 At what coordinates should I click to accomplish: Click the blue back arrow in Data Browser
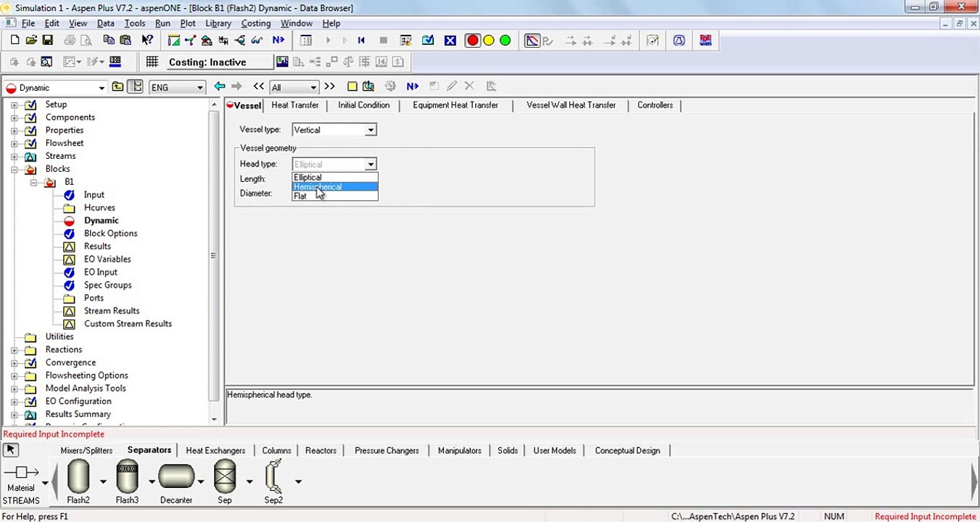pyautogui.click(x=220, y=86)
